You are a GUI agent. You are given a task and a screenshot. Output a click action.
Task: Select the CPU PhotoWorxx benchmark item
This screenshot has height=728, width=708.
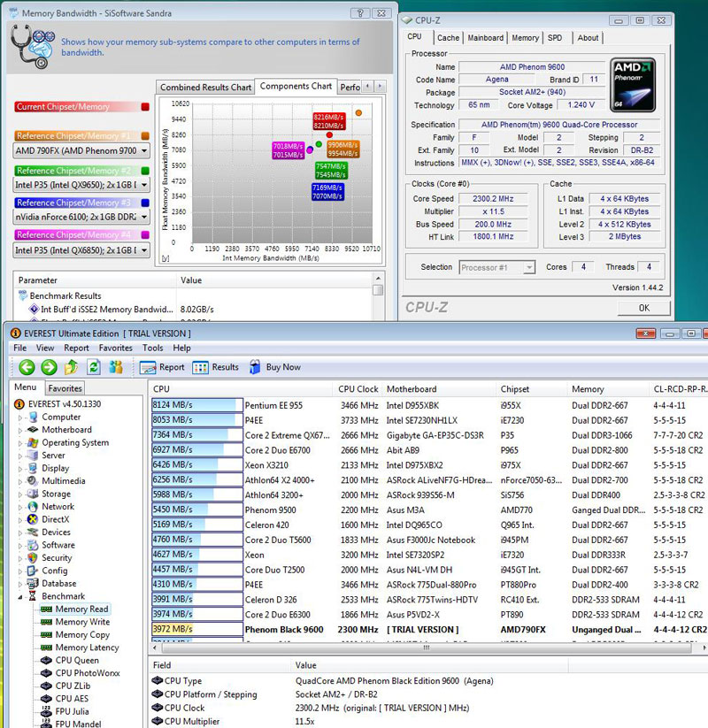click(81, 673)
